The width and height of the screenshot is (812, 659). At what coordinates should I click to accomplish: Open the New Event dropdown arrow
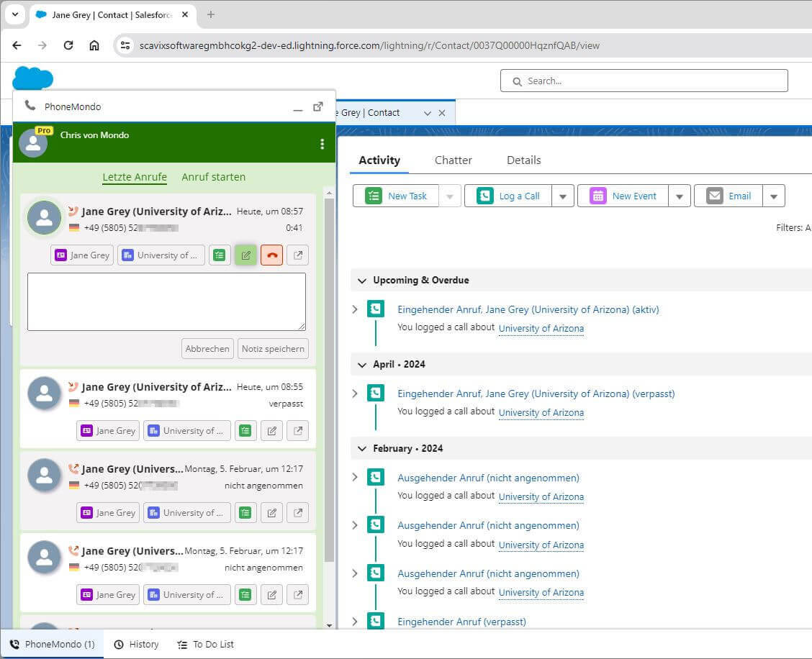point(680,196)
